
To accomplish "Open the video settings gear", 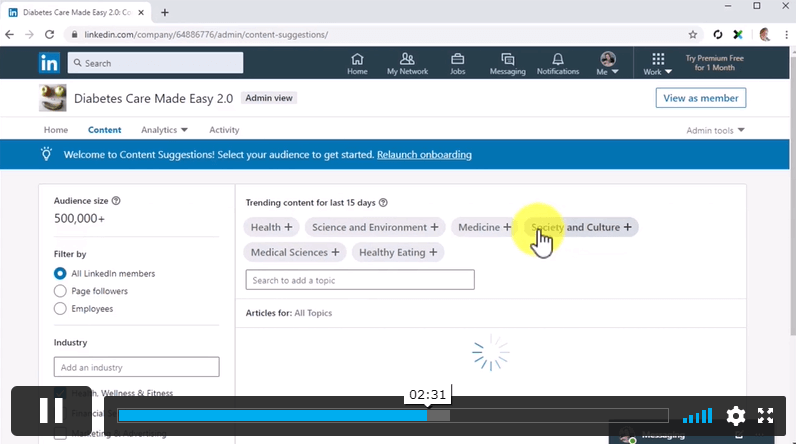I will tap(736, 416).
